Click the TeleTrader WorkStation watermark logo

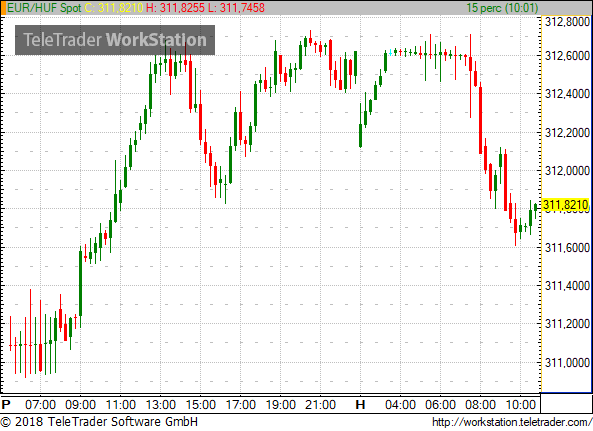click(115, 40)
